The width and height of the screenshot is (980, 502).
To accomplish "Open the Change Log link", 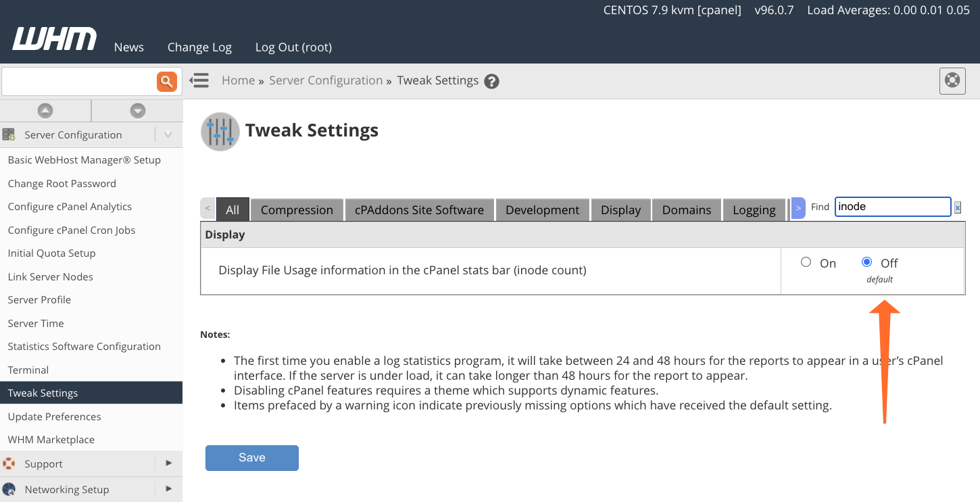I will [199, 47].
